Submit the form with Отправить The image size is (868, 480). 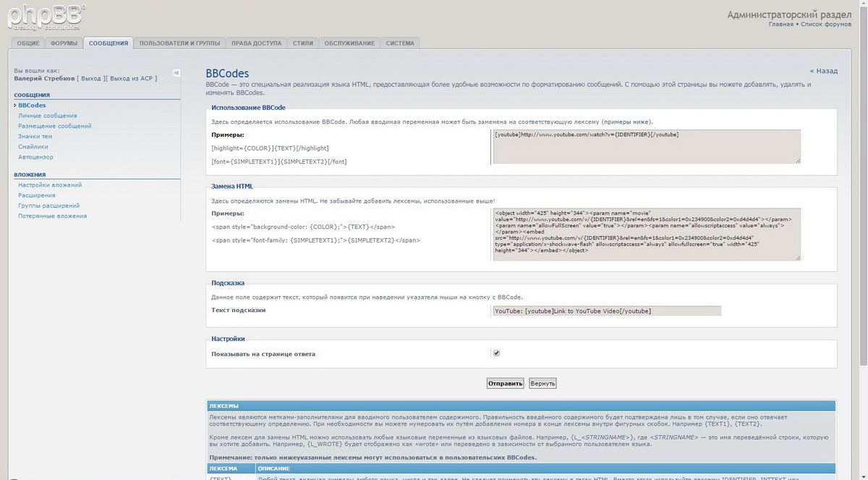point(505,383)
